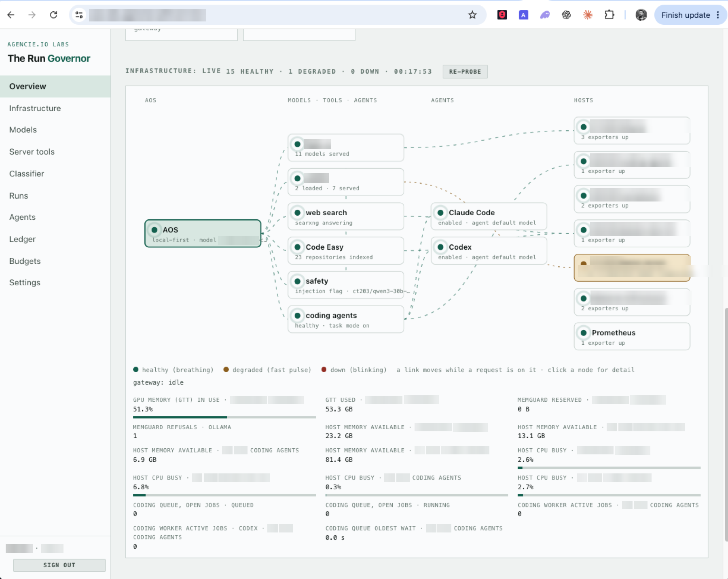Click the browser back arrow
This screenshot has width=728, height=579.
click(11, 15)
